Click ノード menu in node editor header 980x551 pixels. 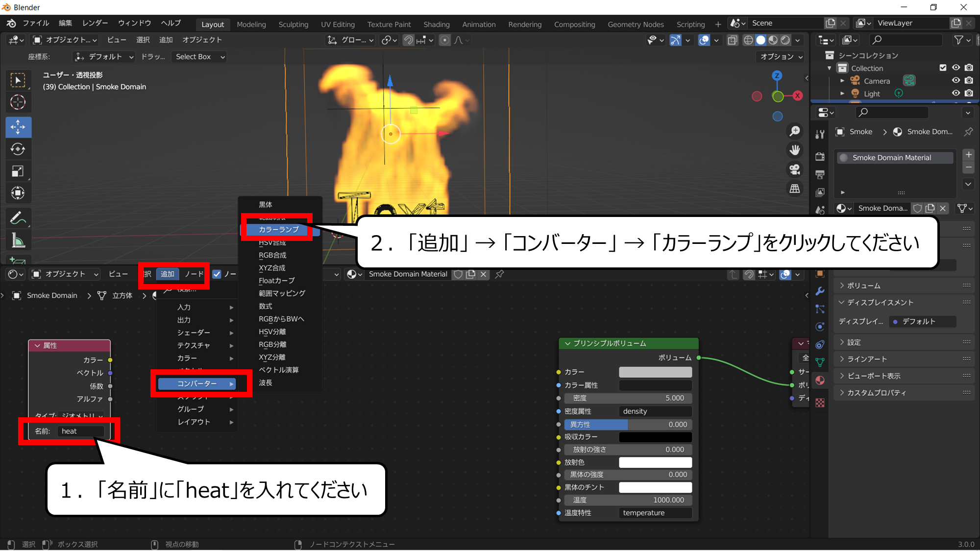(194, 274)
